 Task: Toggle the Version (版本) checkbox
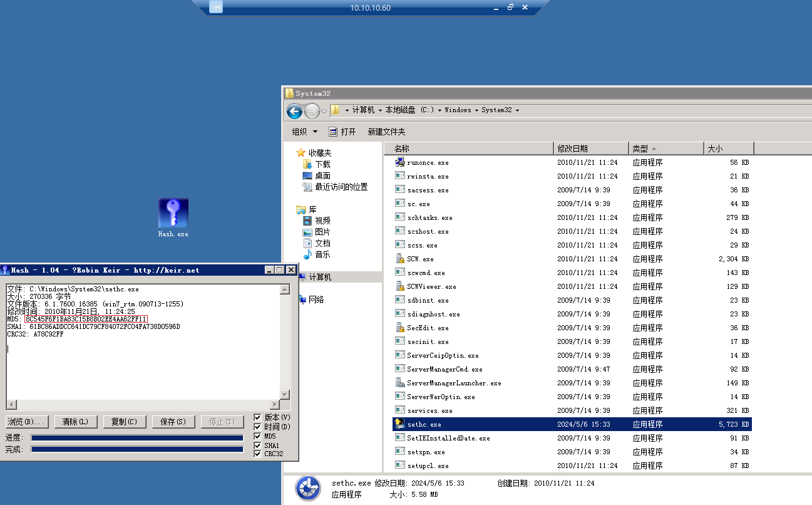[258, 417]
